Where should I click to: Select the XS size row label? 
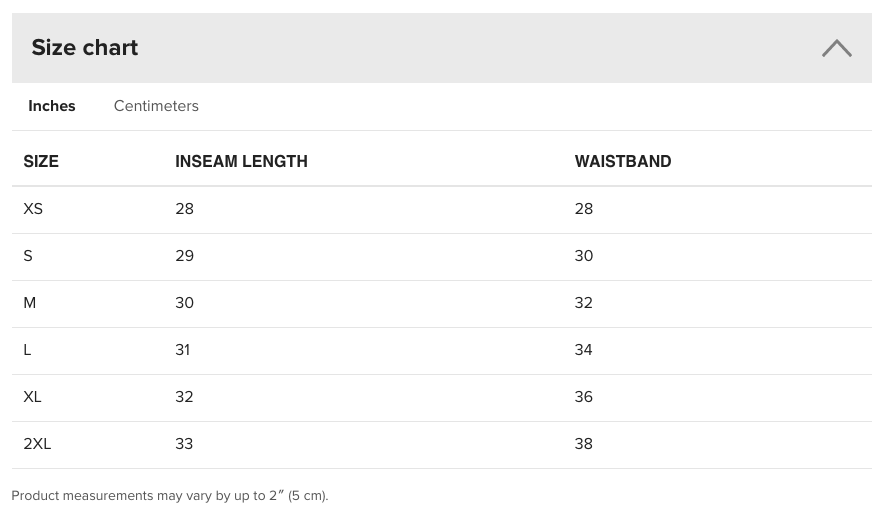(x=33, y=209)
